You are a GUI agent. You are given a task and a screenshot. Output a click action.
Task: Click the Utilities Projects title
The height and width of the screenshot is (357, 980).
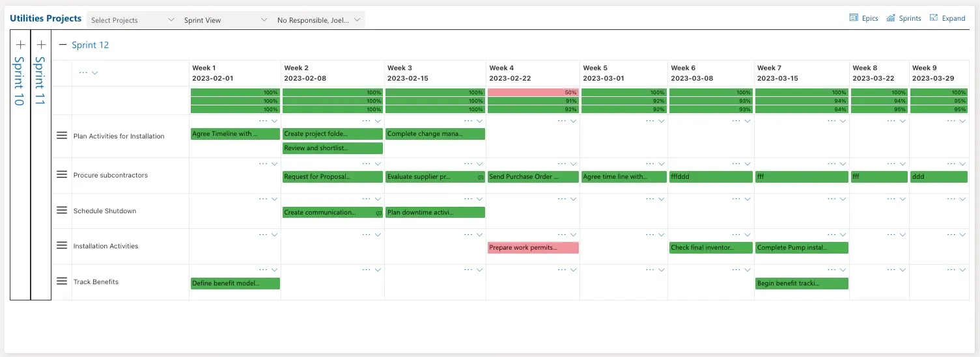click(46, 19)
